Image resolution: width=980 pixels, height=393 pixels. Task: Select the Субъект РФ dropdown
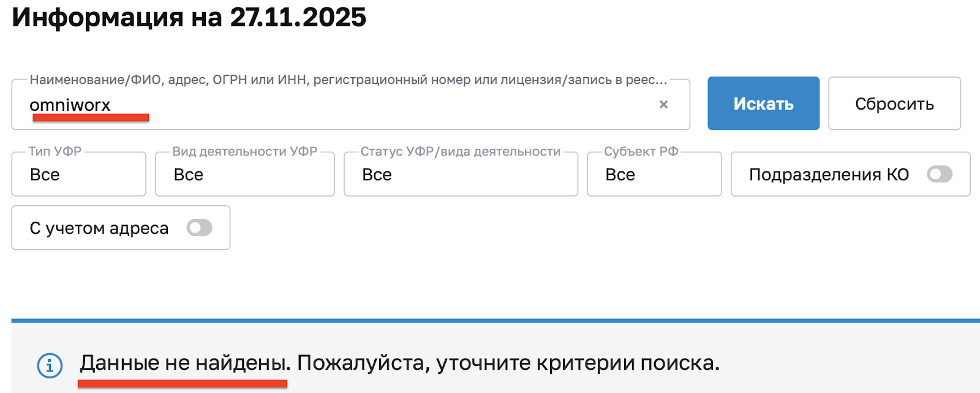pyautogui.click(x=654, y=174)
